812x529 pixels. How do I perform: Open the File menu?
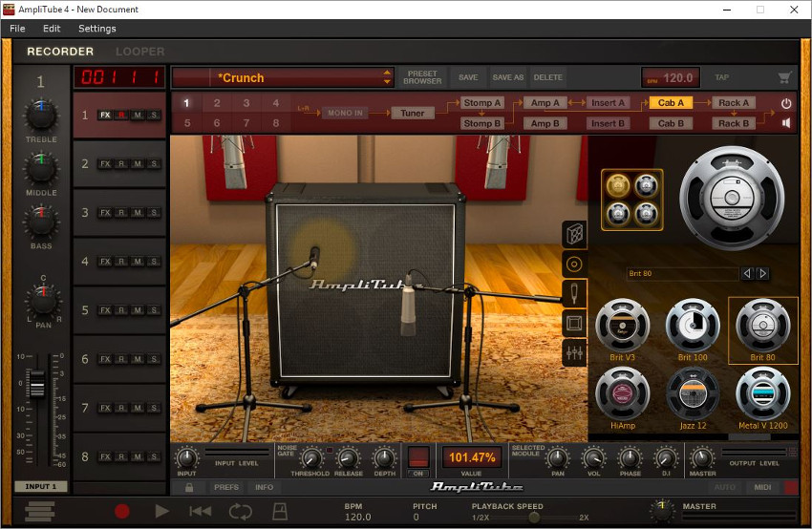click(x=17, y=29)
